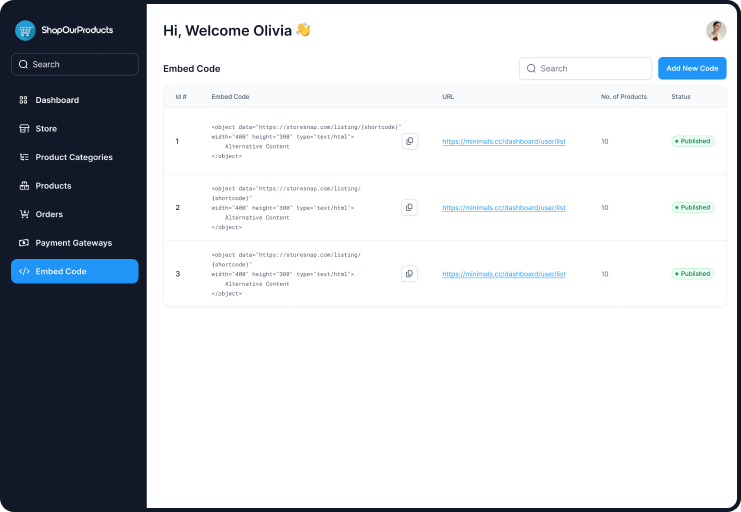Click the Embed Code table search box
This screenshot has height=512, width=741.
590,69
